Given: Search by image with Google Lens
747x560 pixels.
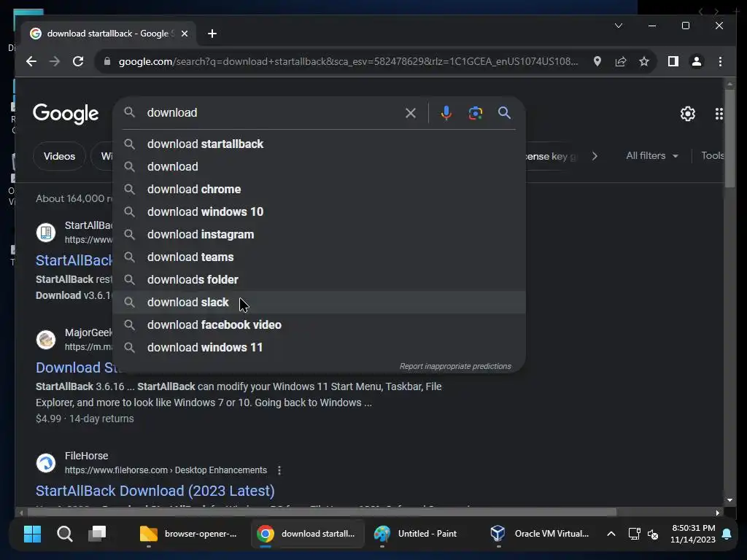Looking at the screenshot, I should [x=476, y=113].
